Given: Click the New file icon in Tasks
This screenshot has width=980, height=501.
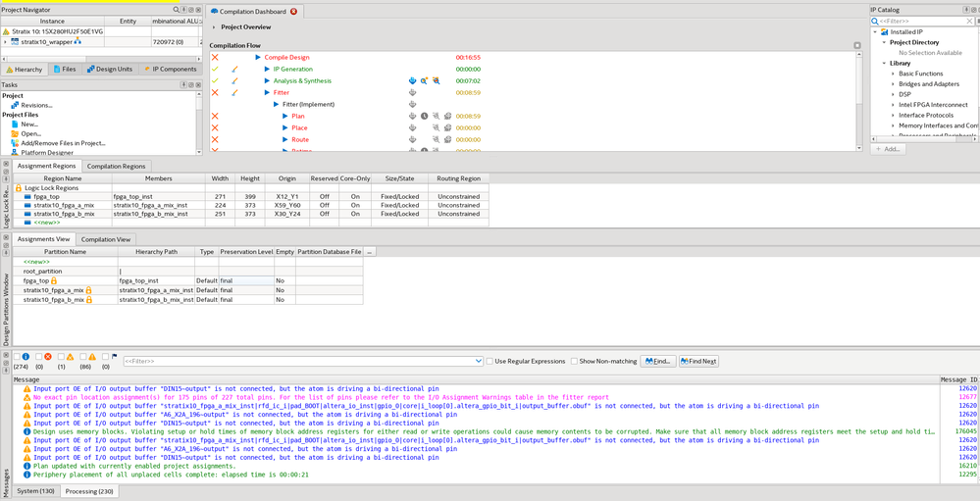Looking at the screenshot, I should (15, 125).
